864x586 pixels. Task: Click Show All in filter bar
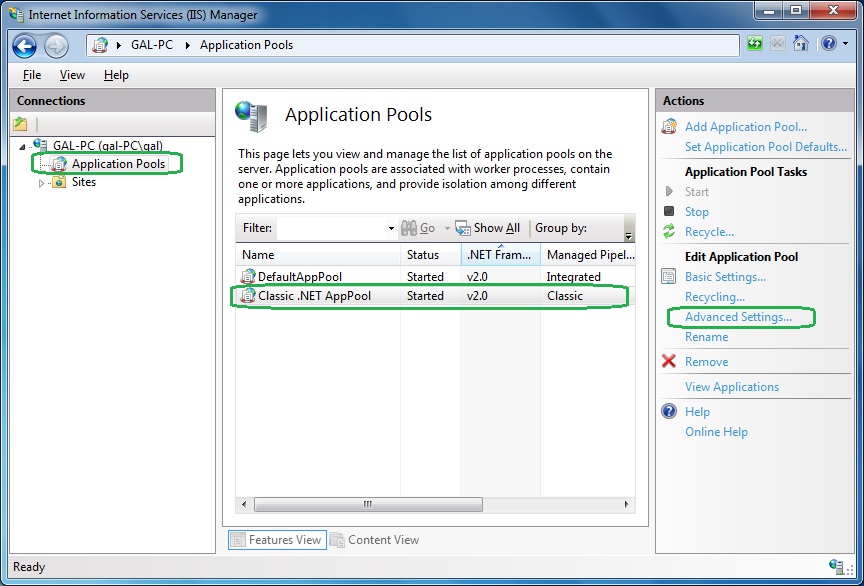[x=488, y=228]
